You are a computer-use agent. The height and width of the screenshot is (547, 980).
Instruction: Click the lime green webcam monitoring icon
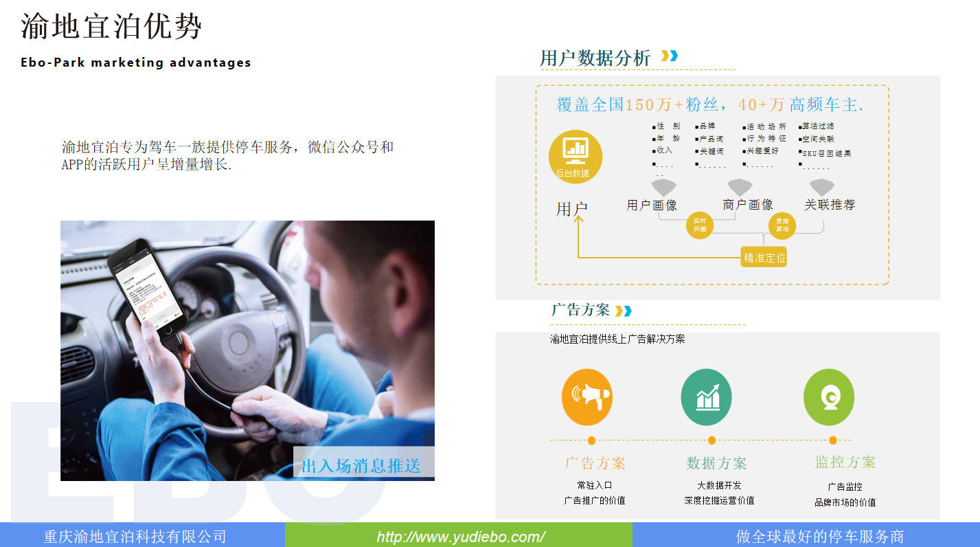(828, 397)
